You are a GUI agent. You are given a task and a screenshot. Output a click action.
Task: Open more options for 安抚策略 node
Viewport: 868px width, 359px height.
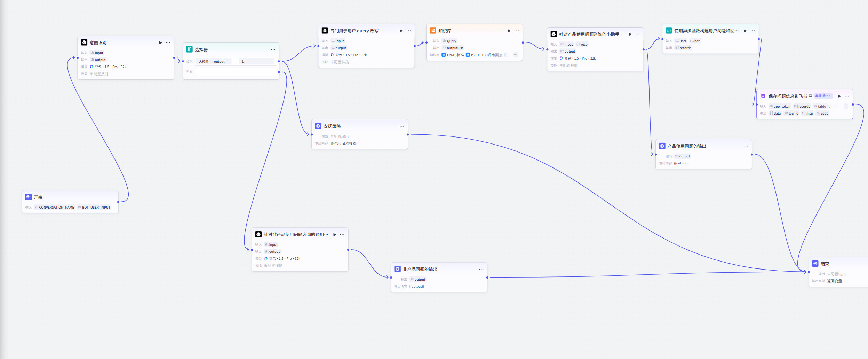pos(402,126)
